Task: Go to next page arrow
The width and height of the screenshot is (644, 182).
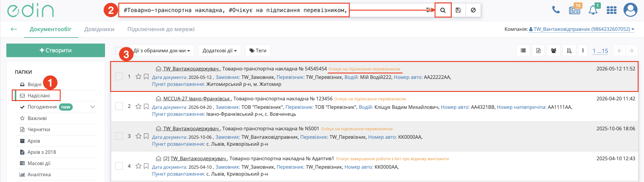Action: 632,51
